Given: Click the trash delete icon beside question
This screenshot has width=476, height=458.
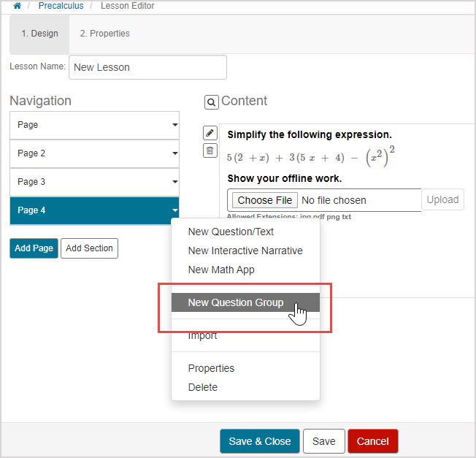Looking at the screenshot, I should click(210, 150).
